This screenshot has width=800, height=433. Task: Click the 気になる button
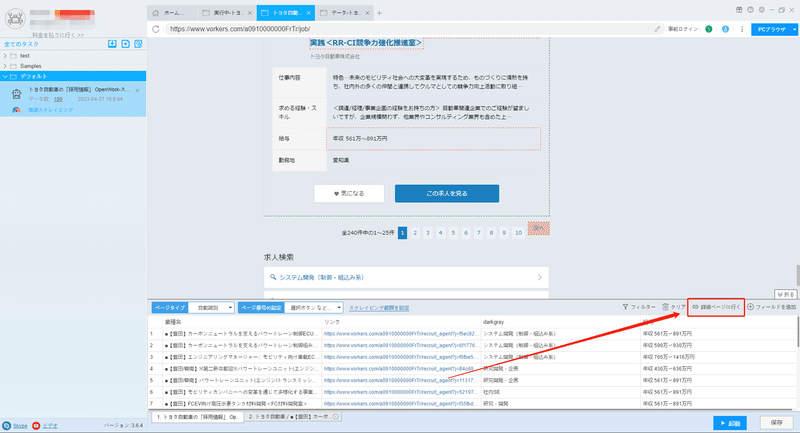(349, 193)
